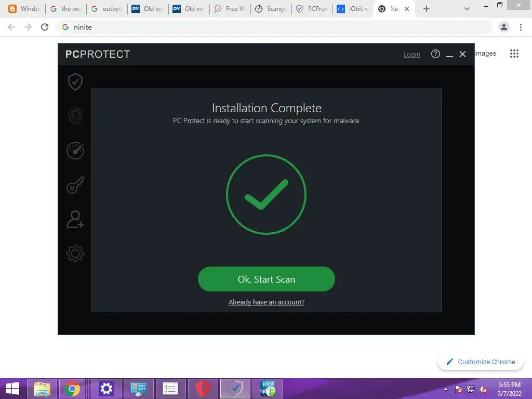Open the shield protection icon in PCProtect sidebar

(x=75, y=82)
